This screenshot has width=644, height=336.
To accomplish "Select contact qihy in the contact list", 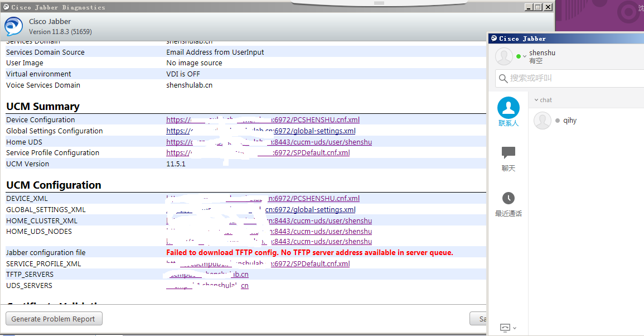I will pyautogui.click(x=586, y=121).
